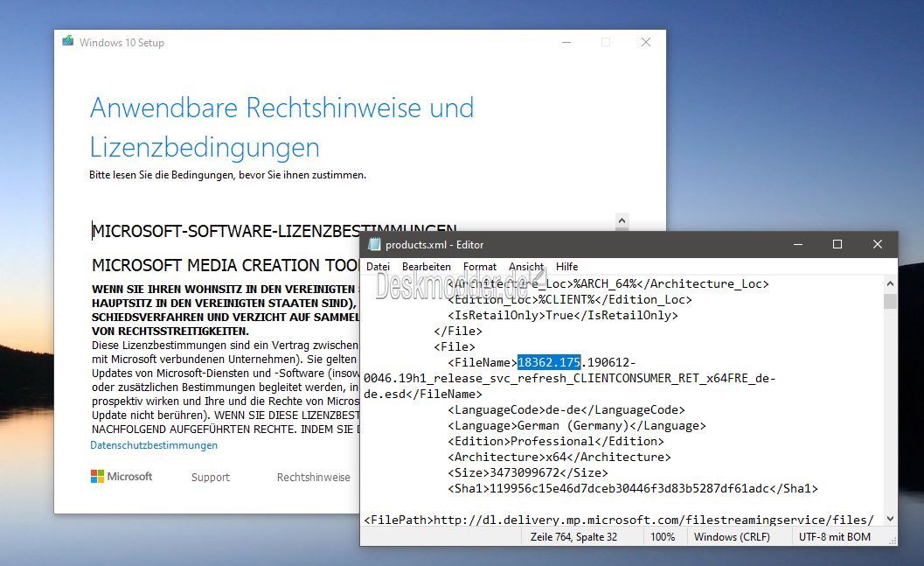Viewport: 924px width, 566px height.
Task: Click the 100% zoom status entry
Action: pyautogui.click(x=663, y=537)
